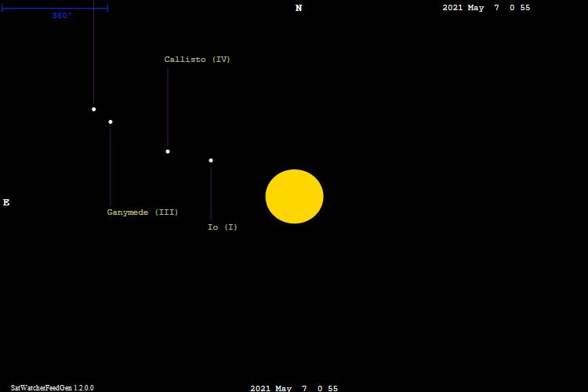Click the leader line below Callisto label

(168, 106)
